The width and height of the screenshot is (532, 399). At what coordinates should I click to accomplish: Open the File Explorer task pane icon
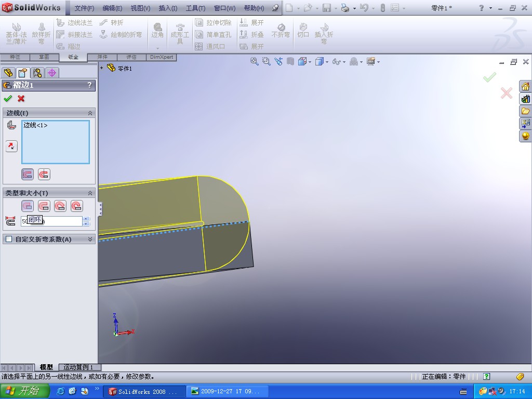pyautogui.click(x=526, y=111)
